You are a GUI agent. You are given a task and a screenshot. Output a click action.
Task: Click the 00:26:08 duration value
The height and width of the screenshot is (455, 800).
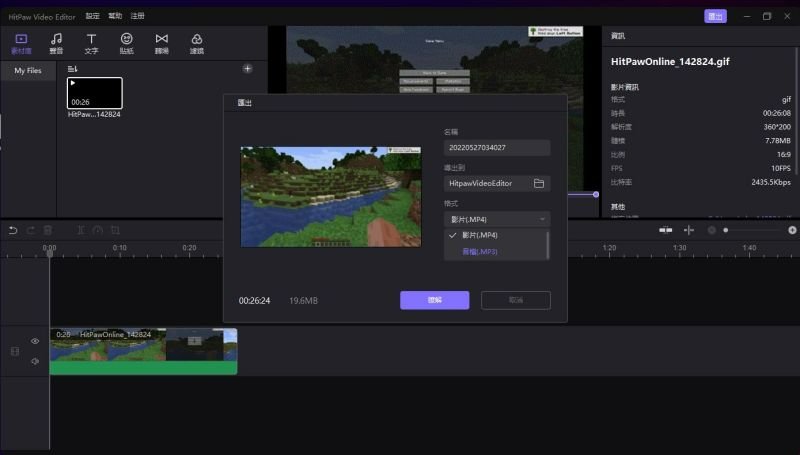click(x=777, y=113)
